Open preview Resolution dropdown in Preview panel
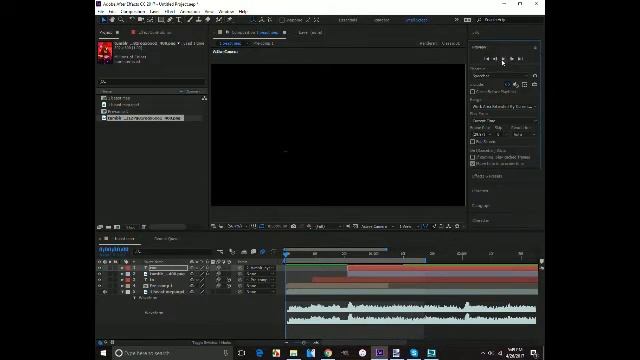640x360 pixels. (524, 134)
